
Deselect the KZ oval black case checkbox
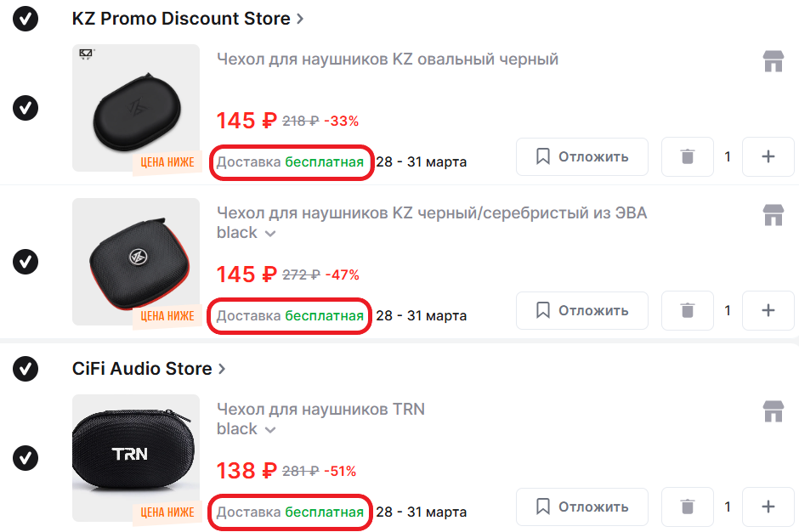pos(25,108)
